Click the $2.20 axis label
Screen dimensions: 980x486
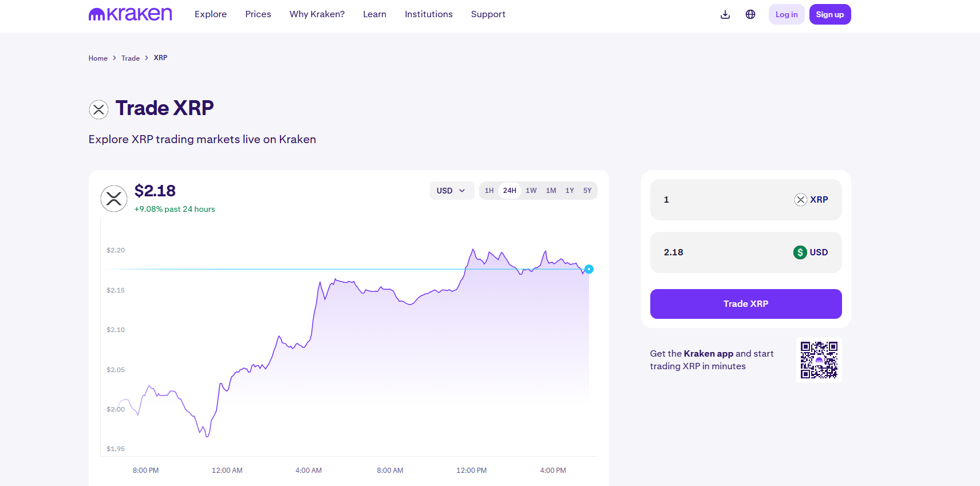click(116, 250)
